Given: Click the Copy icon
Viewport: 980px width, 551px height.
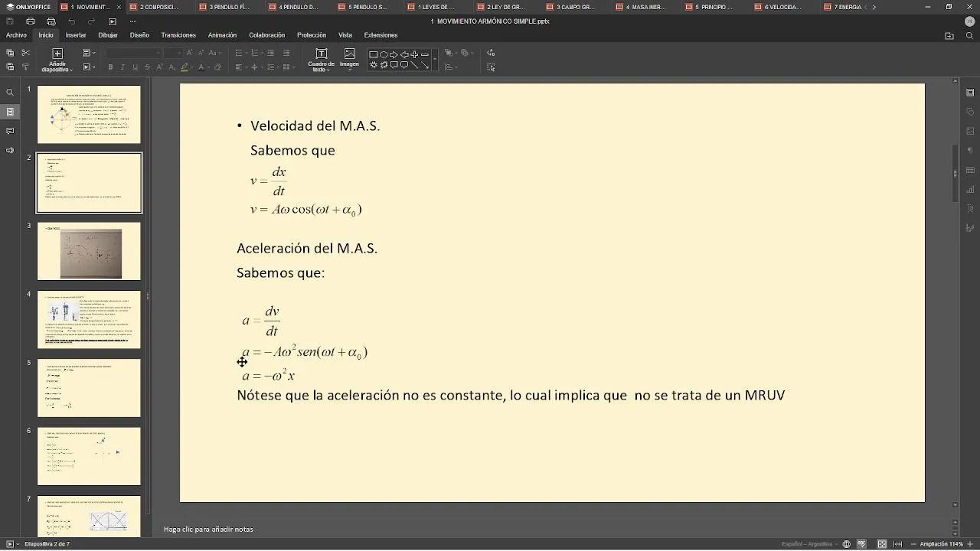Looking at the screenshot, I should 10,53.
